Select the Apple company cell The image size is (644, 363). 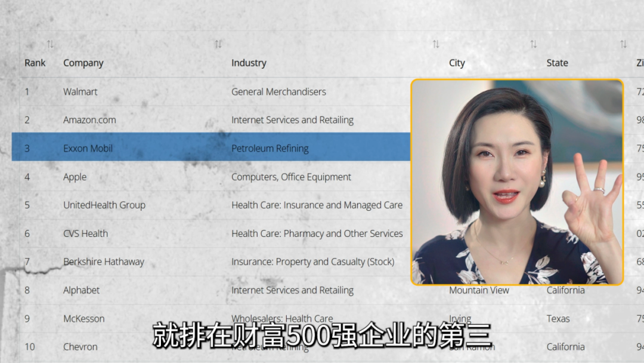point(75,177)
